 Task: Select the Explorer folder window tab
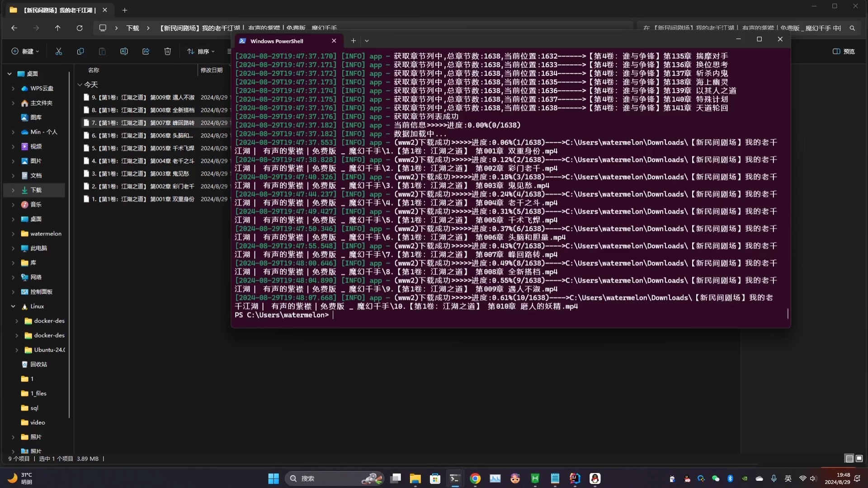pos(59,10)
